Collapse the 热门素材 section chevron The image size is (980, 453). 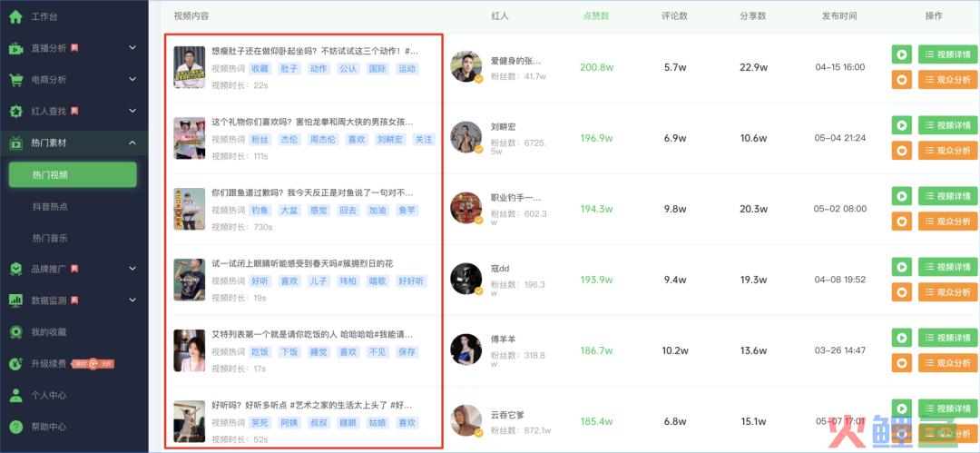click(132, 143)
